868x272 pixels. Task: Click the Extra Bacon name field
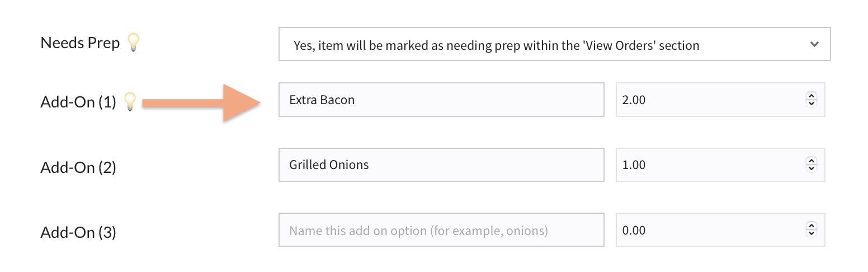click(441, 100)
